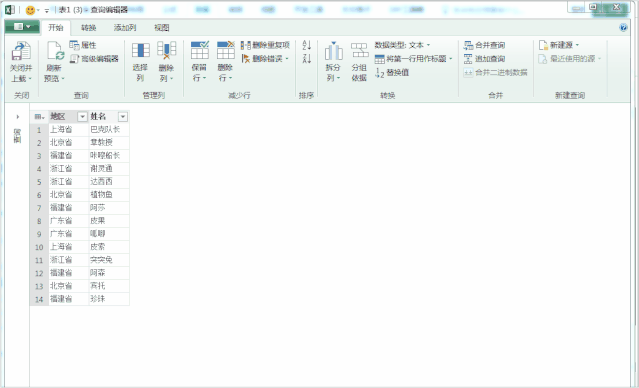The width and height of the screenshot is (639, 388).
Task: Click the 关闭并上载 icon
Action: pyautogui.click(x=21, y=51)
